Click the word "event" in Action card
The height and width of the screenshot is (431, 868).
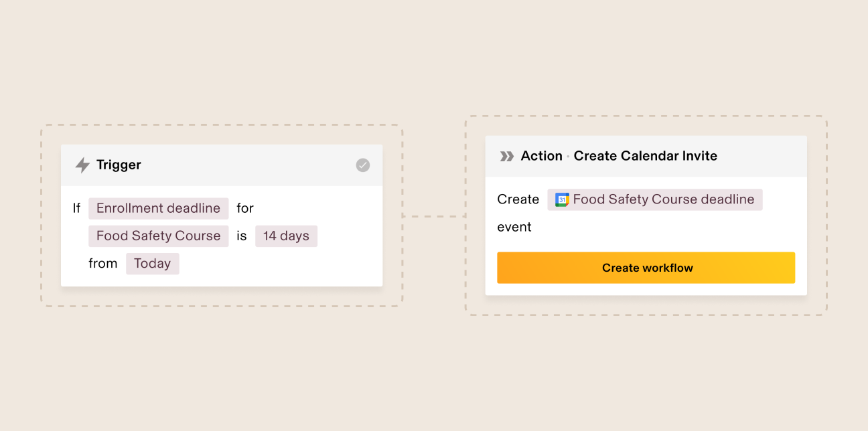coord(514,227)
